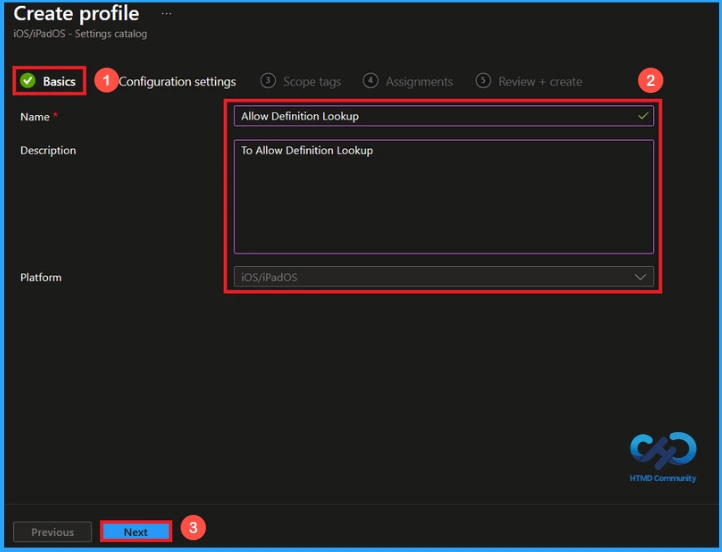Open the Basics tab
The width and height of the screenshot is (722, 552).
coord(49,81)
